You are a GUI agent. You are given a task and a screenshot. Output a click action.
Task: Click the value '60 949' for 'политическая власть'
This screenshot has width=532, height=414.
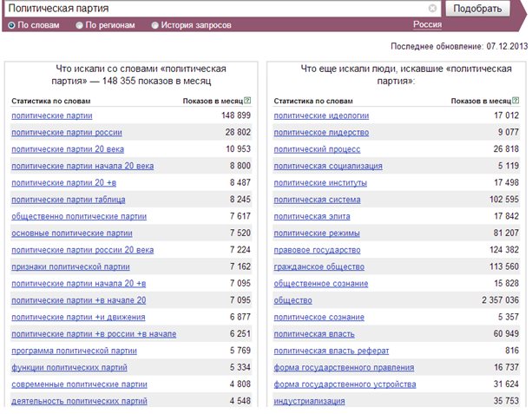pos(506,333)
